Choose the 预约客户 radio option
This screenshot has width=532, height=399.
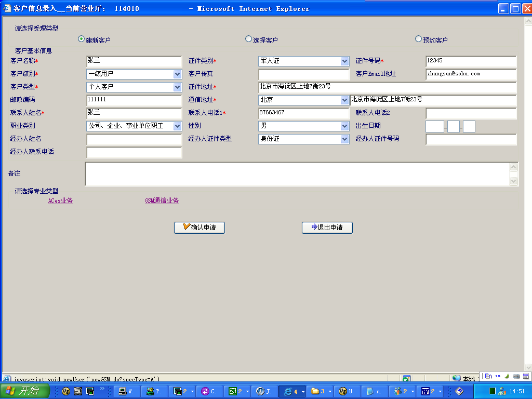[x=418, y=39]
